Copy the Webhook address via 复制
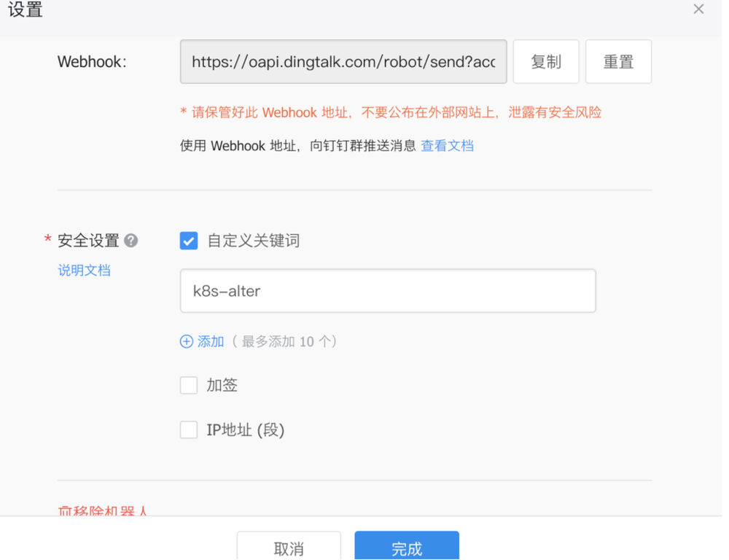Screen dimensions: 729x560 click(x=546, y=61)
